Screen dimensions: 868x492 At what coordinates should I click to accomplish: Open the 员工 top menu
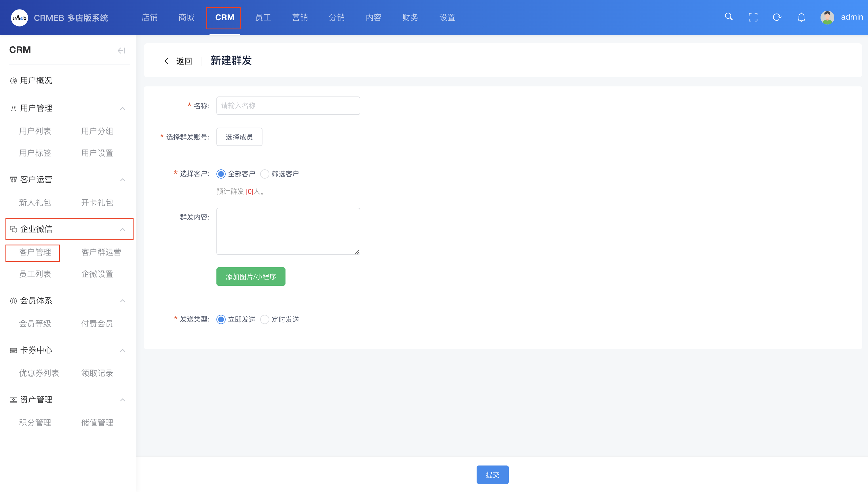tap(263, 17)
